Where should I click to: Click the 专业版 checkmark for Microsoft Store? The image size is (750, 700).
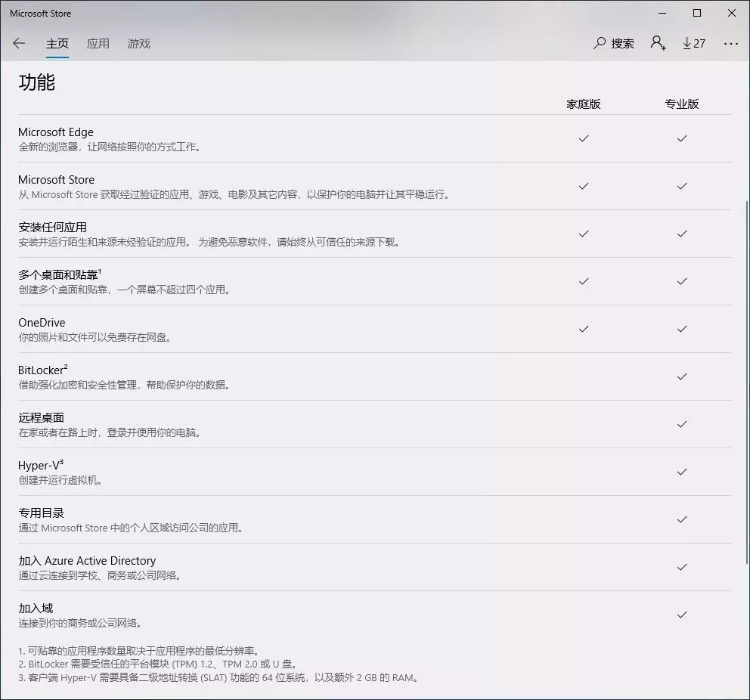(x=682, y=186)
